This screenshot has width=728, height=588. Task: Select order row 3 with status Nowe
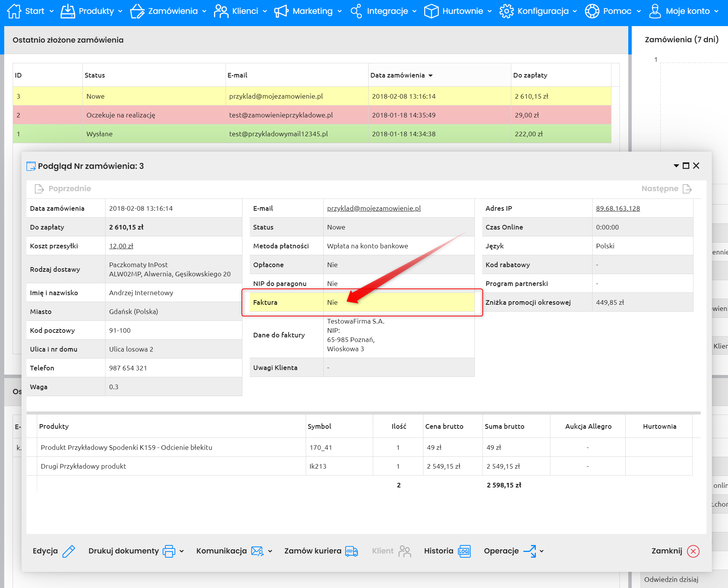click(x=312, y=96)
